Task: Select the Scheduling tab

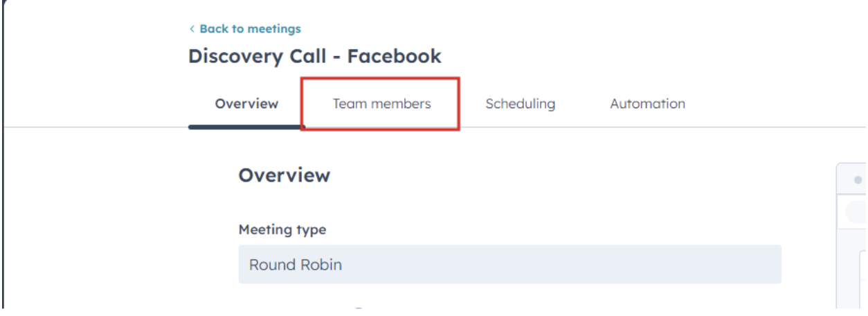Action: [x=520, y=104]
